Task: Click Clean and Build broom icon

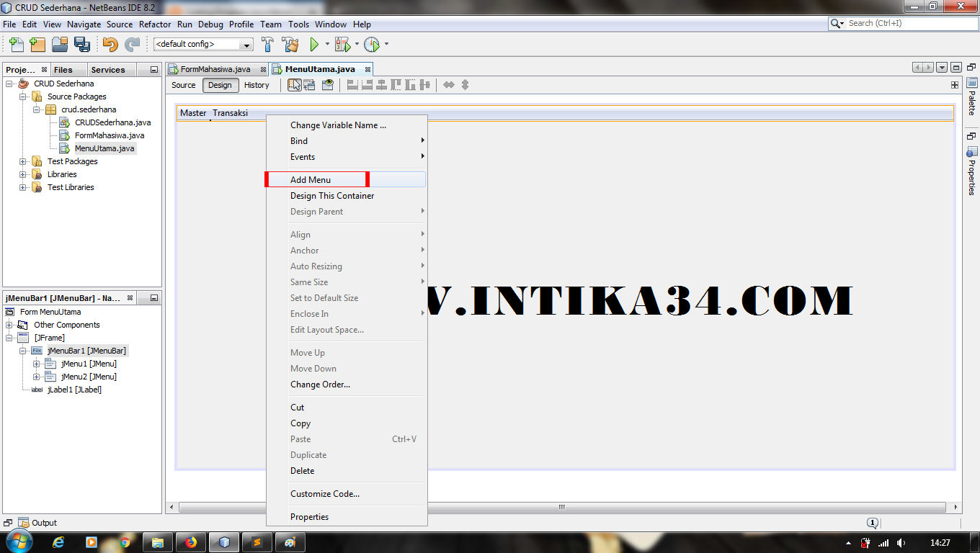Action: pyautogui.click(x=290, y=45)
